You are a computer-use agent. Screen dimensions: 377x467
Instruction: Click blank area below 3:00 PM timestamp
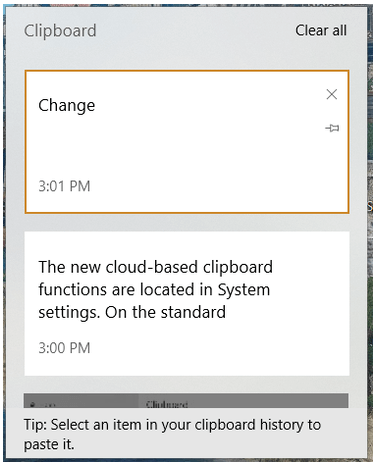pos(187,365)
